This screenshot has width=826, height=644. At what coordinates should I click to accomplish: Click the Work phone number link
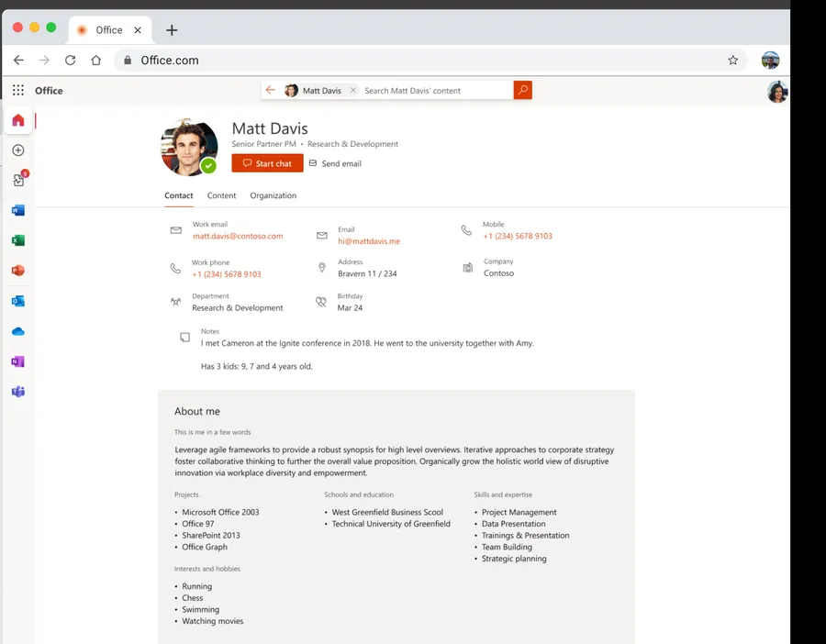tap(227, 273)
